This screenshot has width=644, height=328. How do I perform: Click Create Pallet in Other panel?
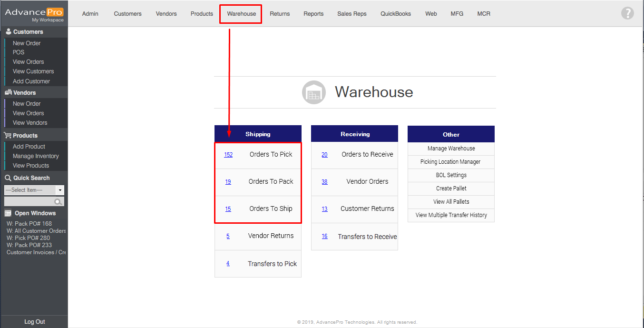[x=451, y=189]
